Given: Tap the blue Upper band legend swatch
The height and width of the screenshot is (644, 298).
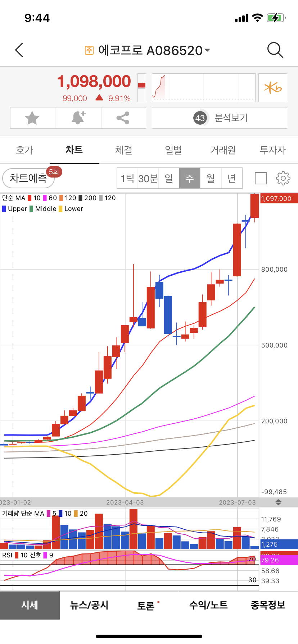Looking at the screenshot, I should click(4, 209).
